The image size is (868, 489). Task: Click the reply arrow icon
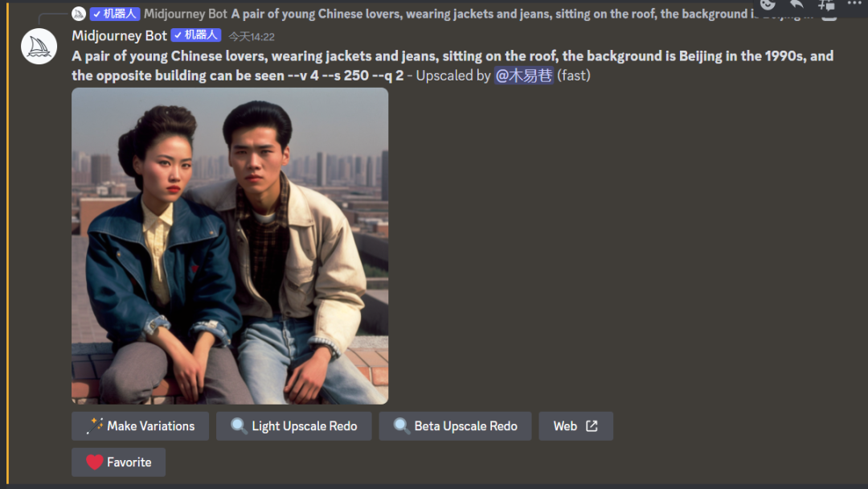point(796,5)
